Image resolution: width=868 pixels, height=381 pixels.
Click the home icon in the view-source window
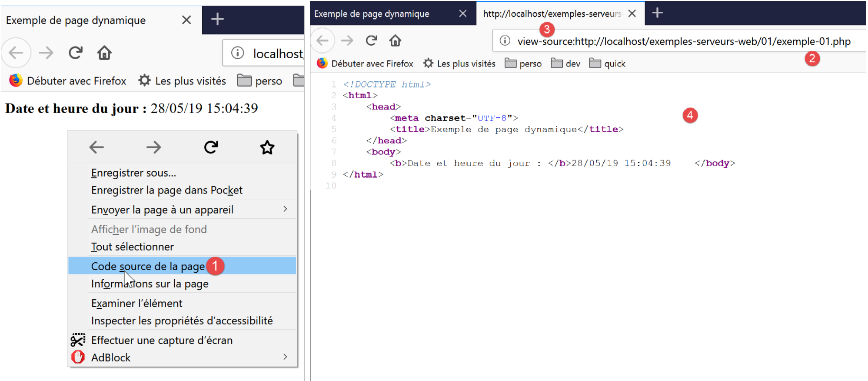(395, 41)
